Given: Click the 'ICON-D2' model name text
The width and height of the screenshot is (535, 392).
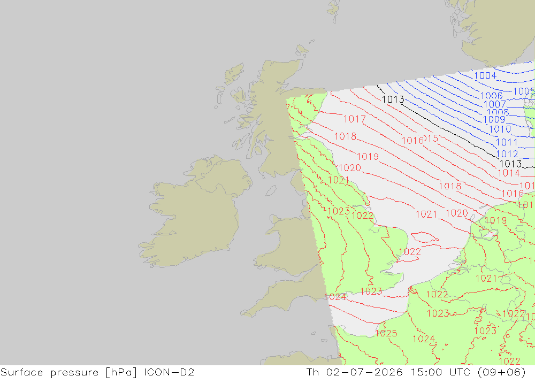Looking at the screenshot, I should (x=169, y=372).
